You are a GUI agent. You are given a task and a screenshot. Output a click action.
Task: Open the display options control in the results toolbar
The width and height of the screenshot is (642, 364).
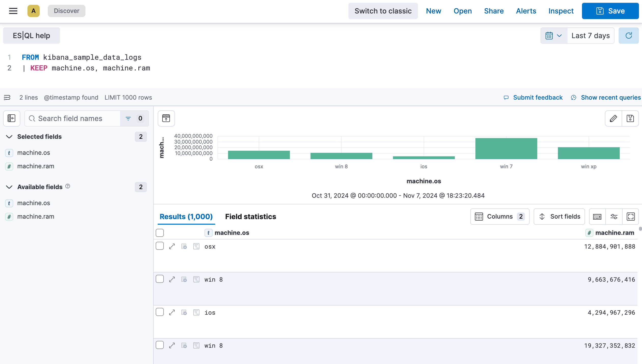pos(614,217)
